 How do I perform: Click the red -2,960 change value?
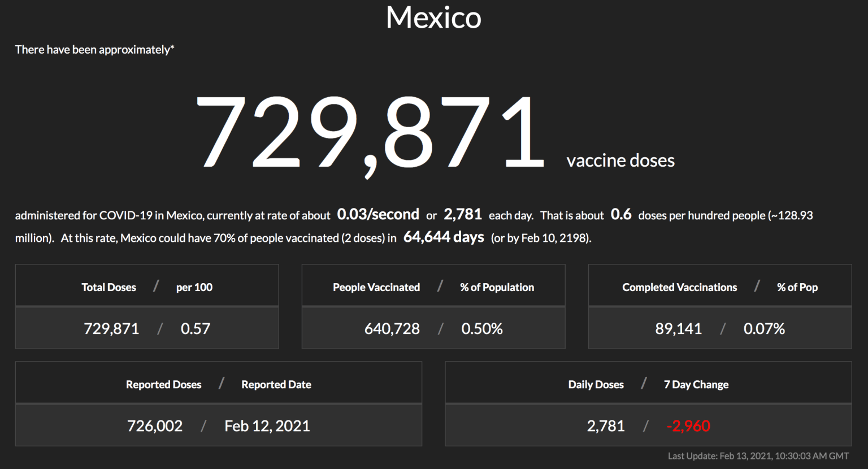pos(688,426)
